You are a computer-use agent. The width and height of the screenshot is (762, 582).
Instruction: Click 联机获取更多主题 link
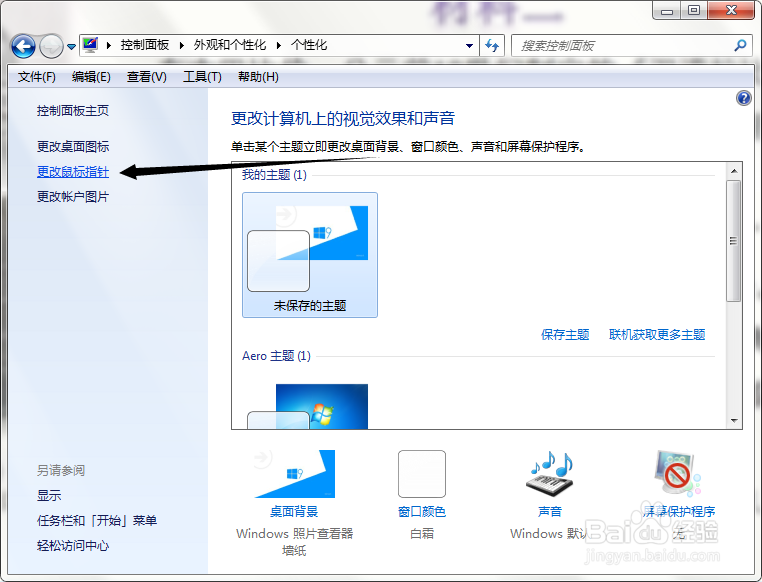[x=657, y=335]
